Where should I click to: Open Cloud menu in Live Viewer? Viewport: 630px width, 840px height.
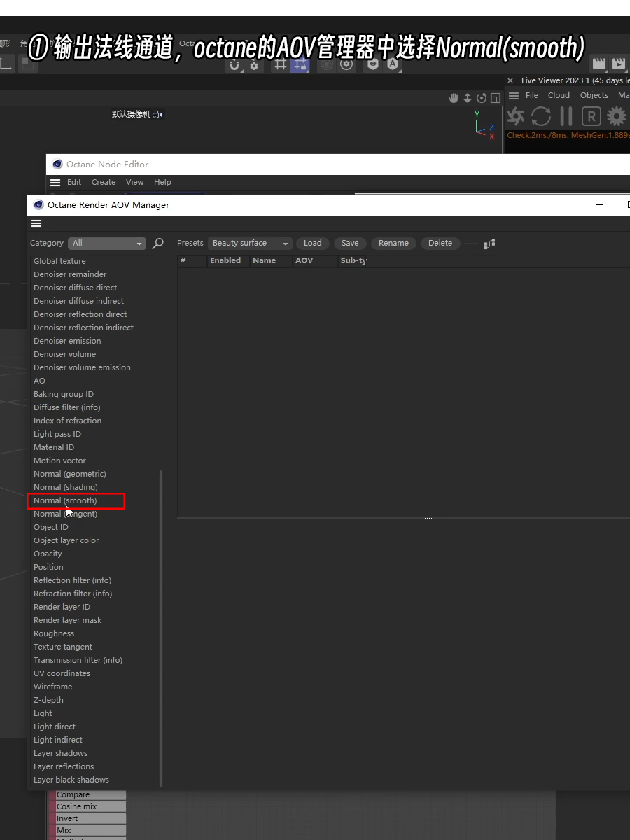coord(559,95)
